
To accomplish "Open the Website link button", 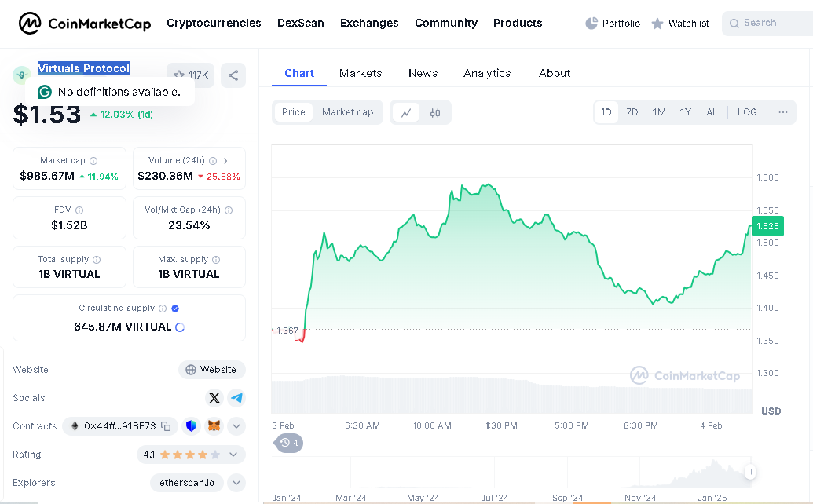I will (x=212, y=370).
